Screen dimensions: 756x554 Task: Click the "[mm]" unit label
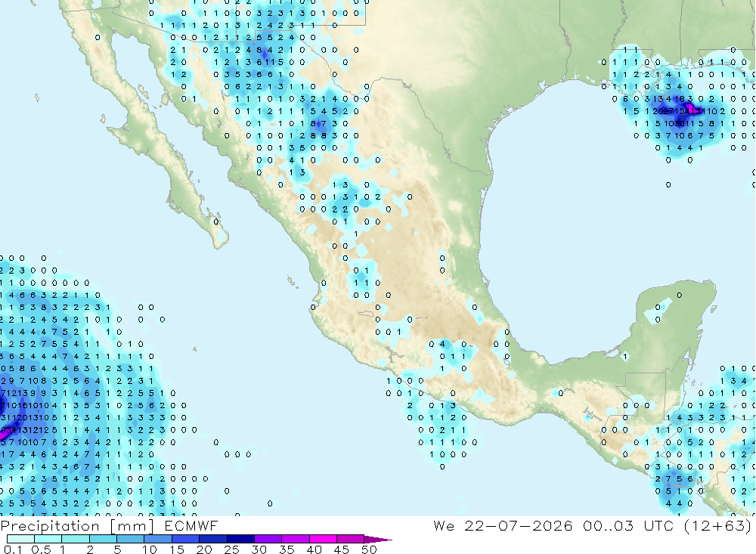coord(132,526)
